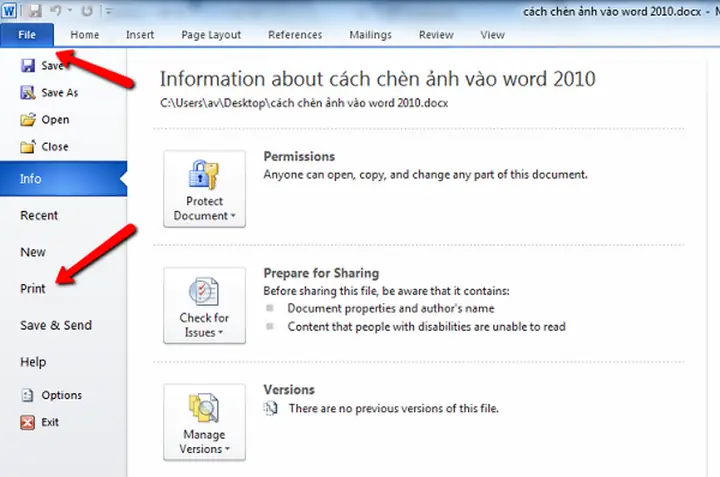The image size is (720, 477).
Task: Open the Page Layout tab
Action: tap(211, 35)
